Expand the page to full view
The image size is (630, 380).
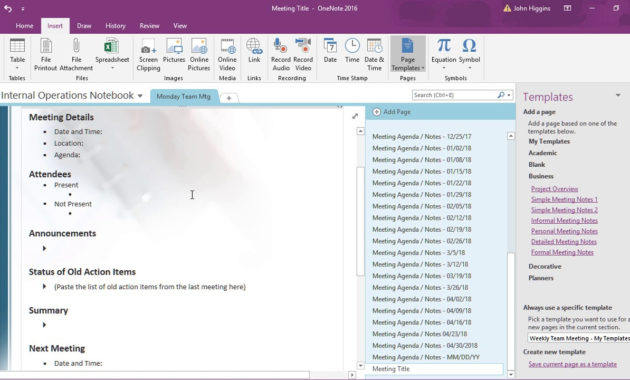pyautogui.click(x=355, y=116)
